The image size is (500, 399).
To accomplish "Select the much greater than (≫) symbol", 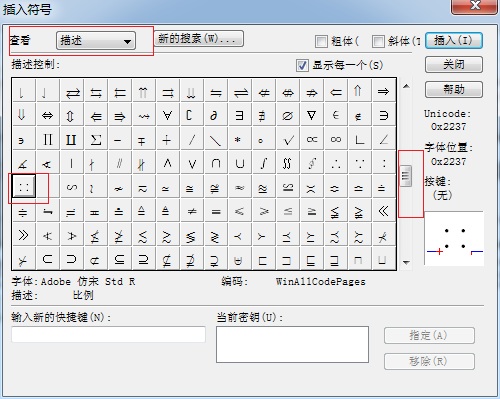I will coord(24,235).
